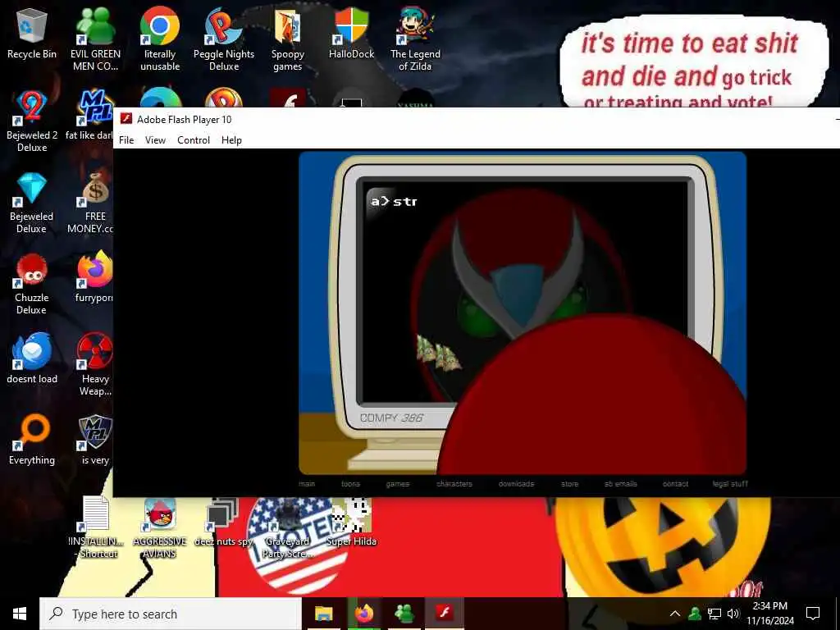840x630 pixels.
Task: Select the Flash Player taskbar button
Action: click(x=444, y=614)
